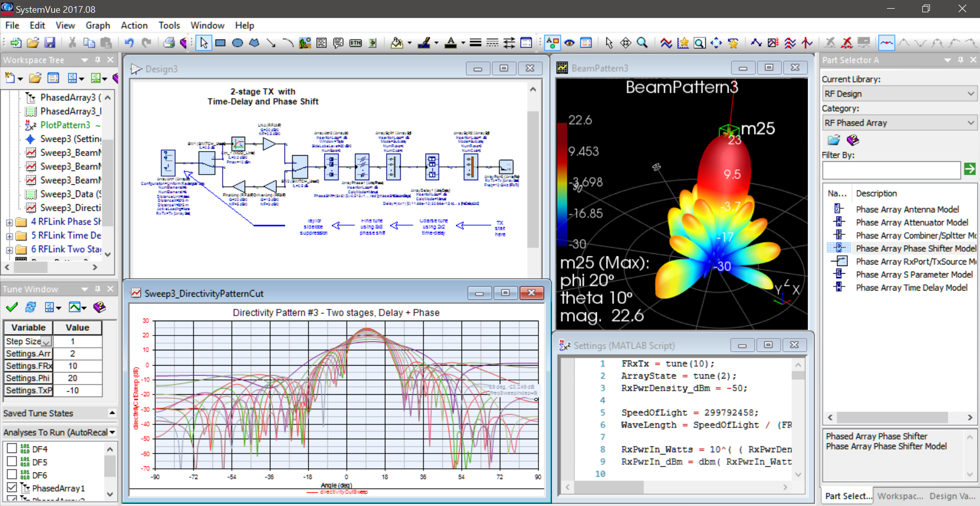Click the undo arrow icon
This screenshot has width=980, height=506.
129,43
